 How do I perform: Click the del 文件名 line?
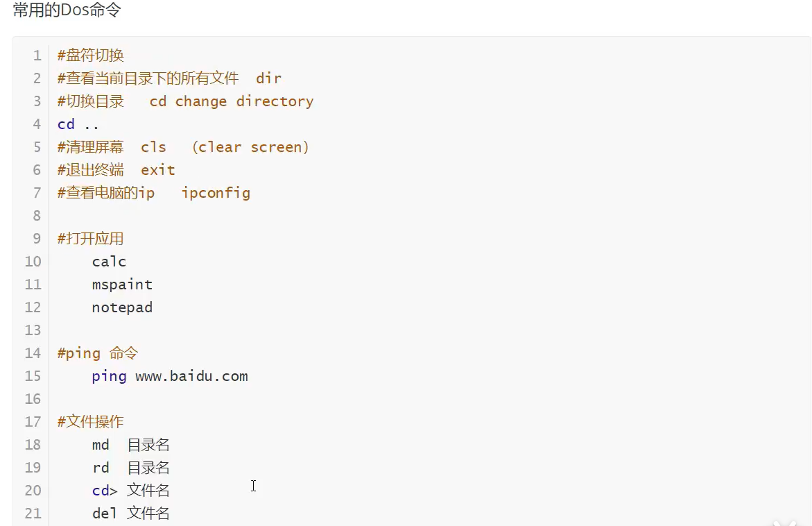[x=130, y=514]
